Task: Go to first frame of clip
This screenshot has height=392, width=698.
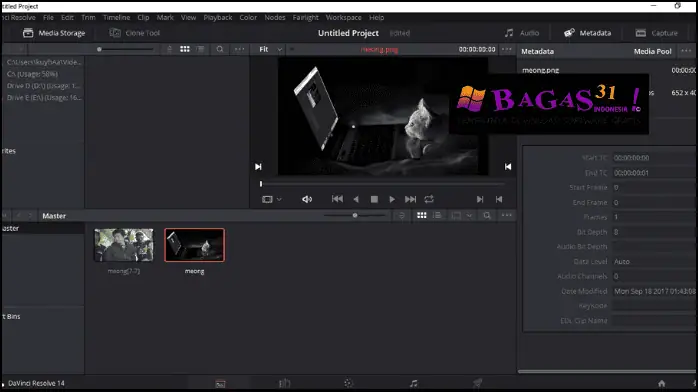Action: 337,199
